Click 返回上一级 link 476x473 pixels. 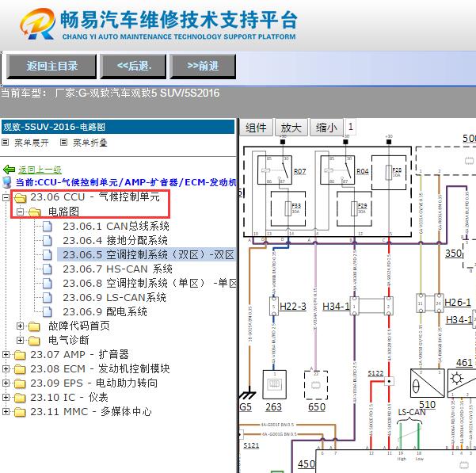(x=40, y=170)
